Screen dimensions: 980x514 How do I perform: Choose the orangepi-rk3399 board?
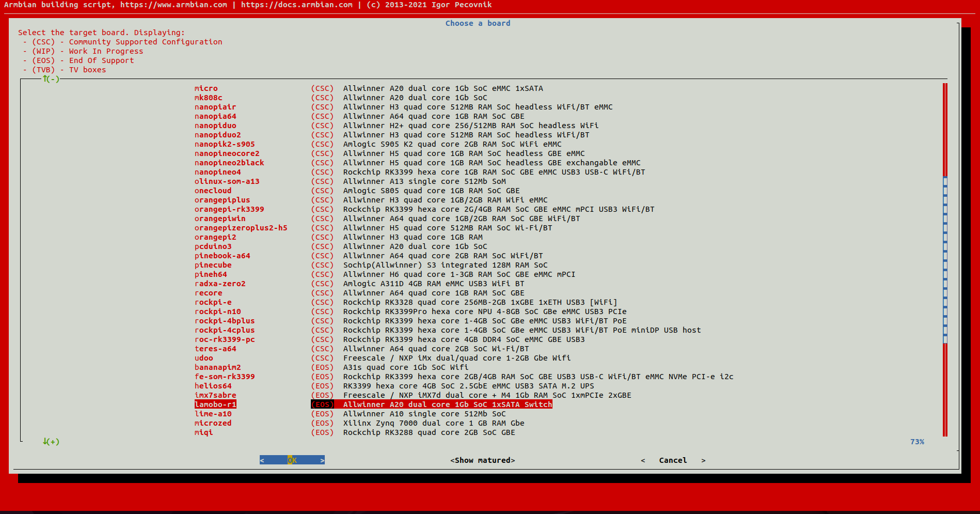(x=229, y=209)
